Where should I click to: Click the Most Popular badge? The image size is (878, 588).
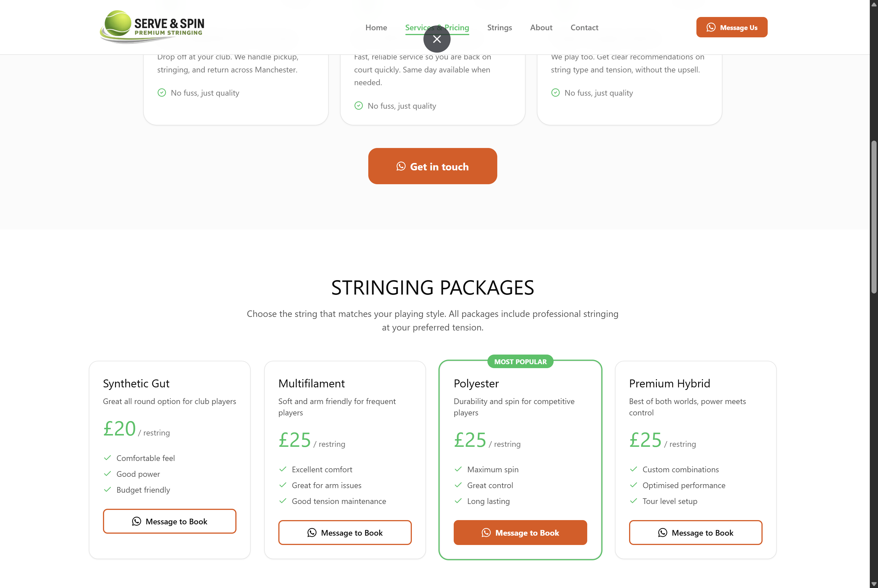pyautogui.click(x=520, y=362)
